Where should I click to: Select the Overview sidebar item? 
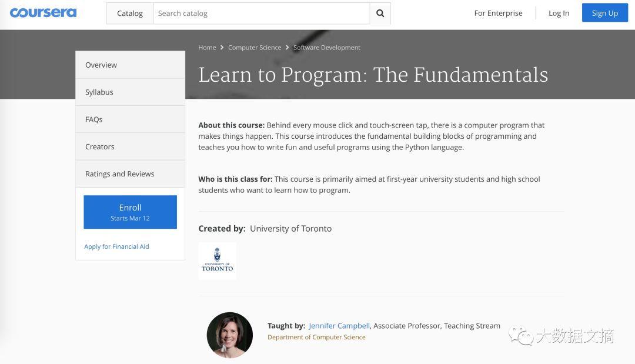click(x=130, y=65)
